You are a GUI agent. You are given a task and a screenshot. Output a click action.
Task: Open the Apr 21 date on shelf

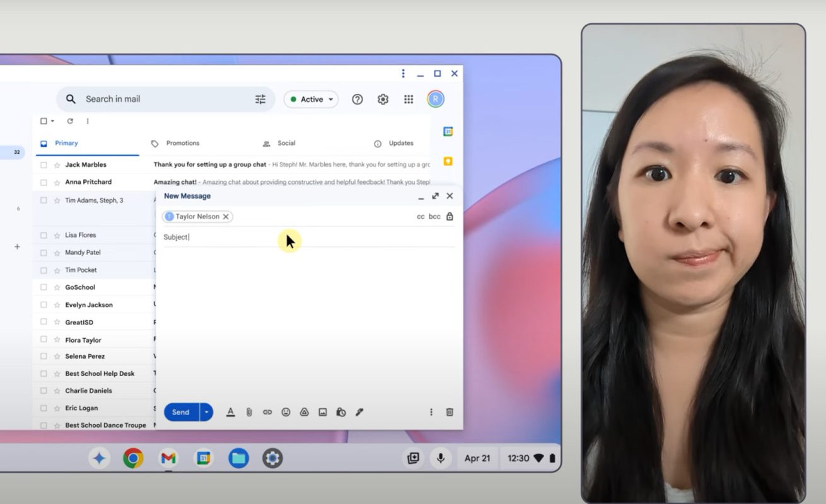point(477,458)
